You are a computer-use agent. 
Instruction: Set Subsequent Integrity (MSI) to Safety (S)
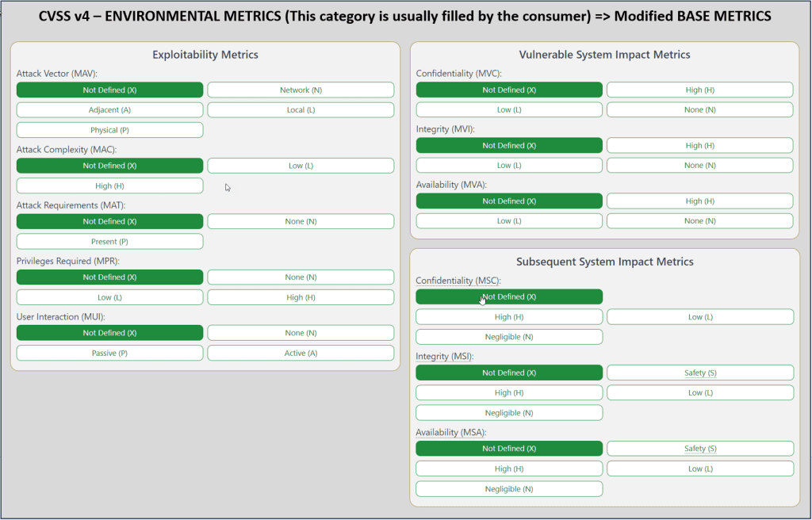click(x=699, y=373)
